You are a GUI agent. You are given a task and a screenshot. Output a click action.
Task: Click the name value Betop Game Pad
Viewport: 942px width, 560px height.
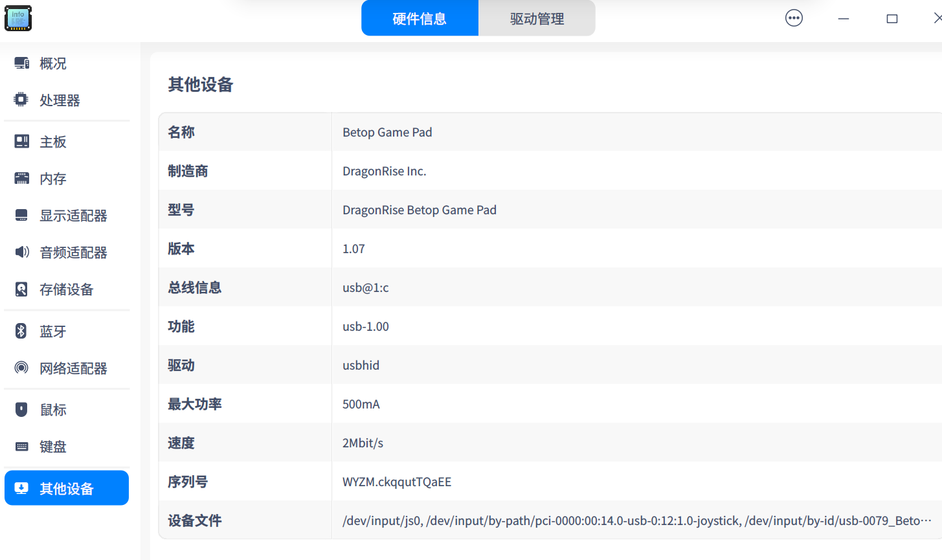(387, 132)
